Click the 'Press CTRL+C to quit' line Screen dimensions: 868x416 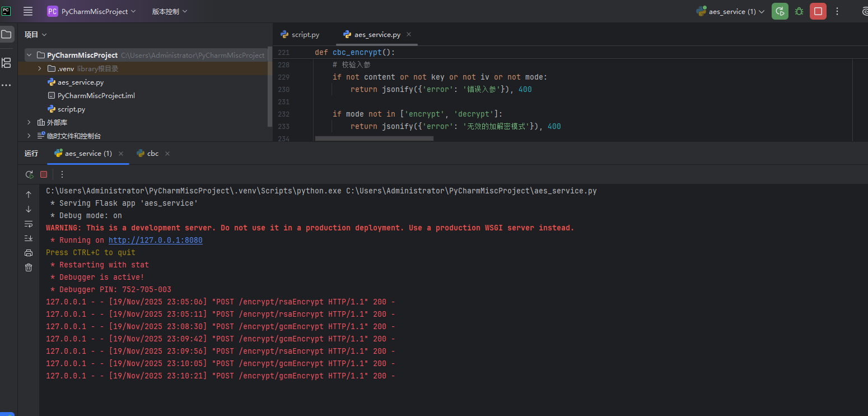[x=91, y=252]
